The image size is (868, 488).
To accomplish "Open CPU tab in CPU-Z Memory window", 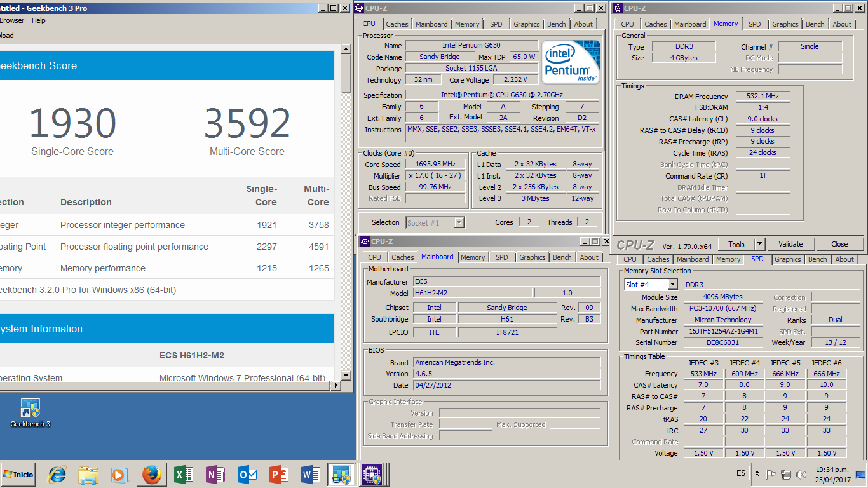I will coord(627,24).
